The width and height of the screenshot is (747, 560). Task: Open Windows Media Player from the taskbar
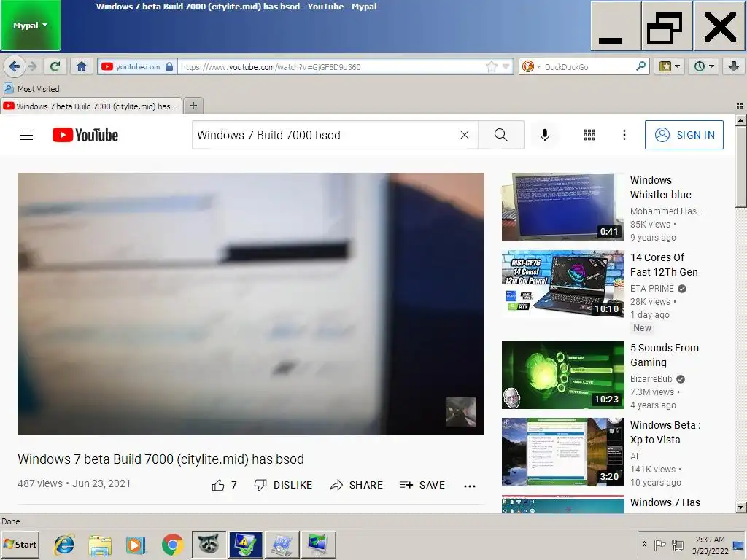click(136, 545)
